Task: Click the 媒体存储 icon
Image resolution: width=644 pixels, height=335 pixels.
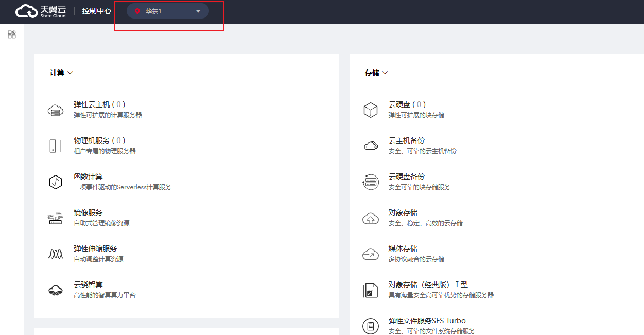Action: 371,254
